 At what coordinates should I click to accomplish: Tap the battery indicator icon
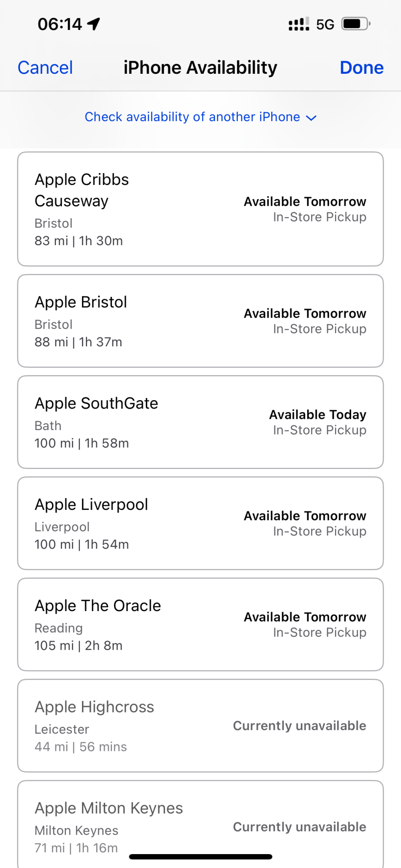coord(356,23)
